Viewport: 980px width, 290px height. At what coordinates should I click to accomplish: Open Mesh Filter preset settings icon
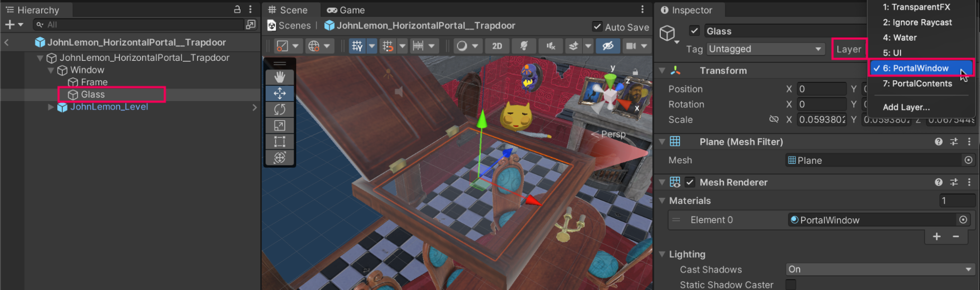954,142
